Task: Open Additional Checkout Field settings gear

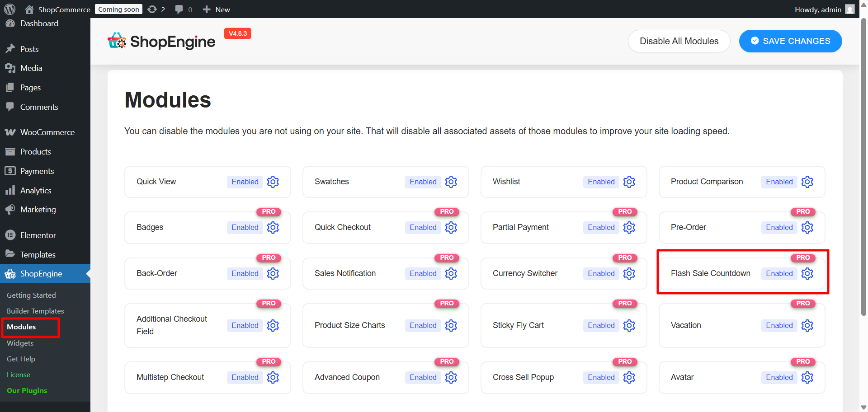Action: pos(273,325)
